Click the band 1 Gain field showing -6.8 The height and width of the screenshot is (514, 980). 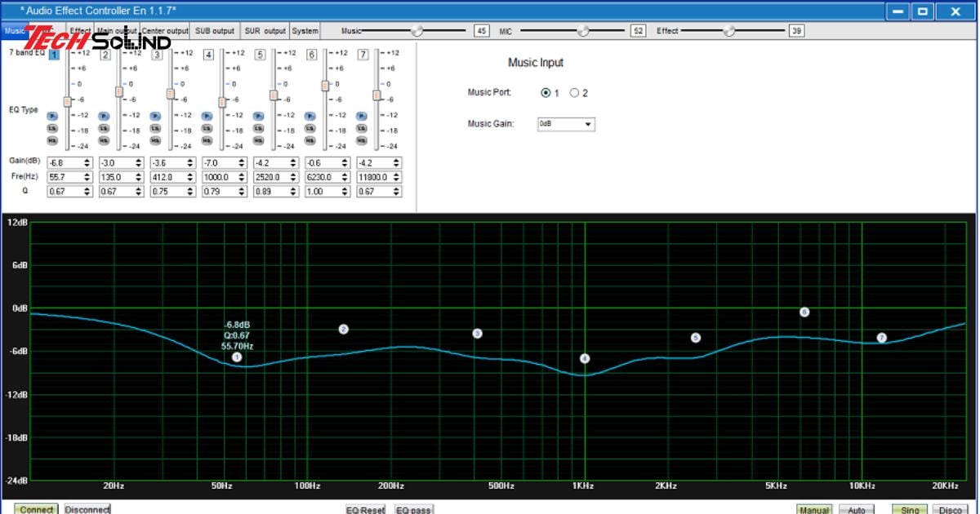[69, 162]
